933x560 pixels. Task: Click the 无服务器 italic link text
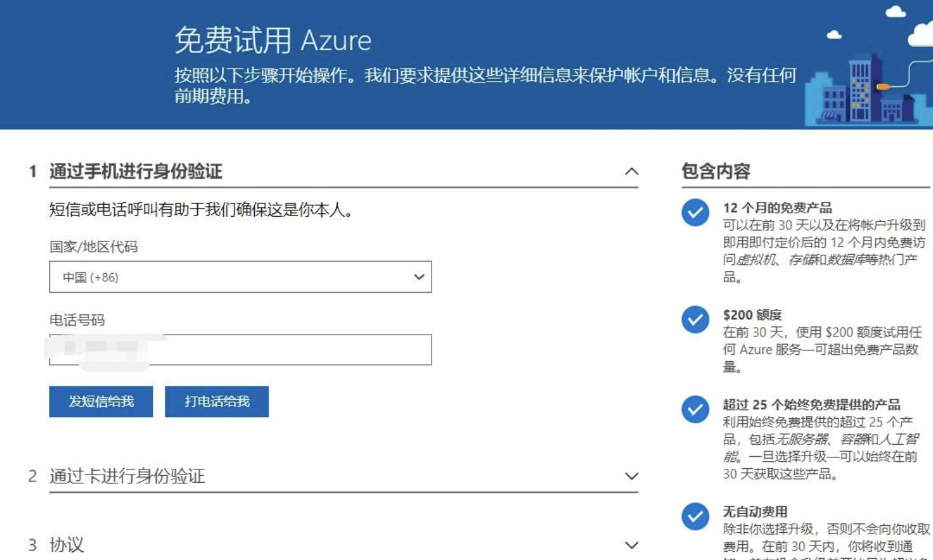[x=802, y=440]
